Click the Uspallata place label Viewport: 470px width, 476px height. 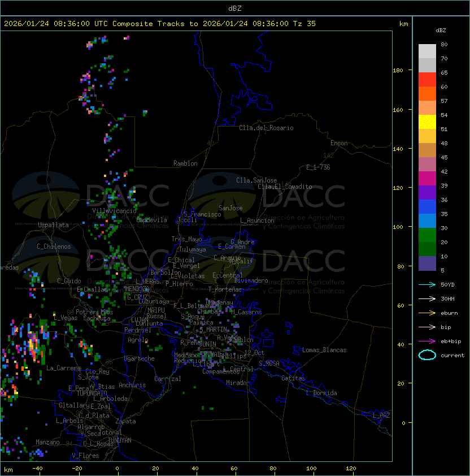tap(53, 225)
